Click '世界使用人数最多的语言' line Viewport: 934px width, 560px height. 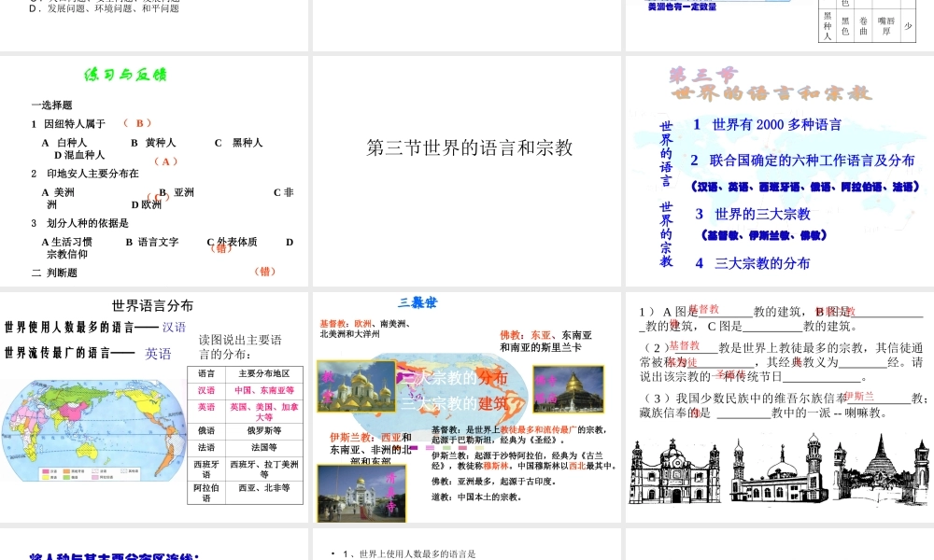95,328
